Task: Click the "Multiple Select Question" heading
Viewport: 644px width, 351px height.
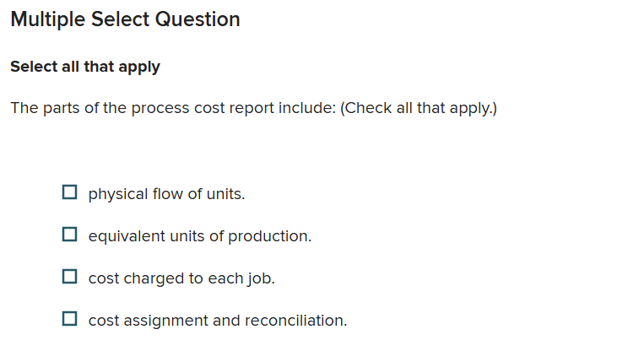Action: pyautogui.click(x=125, y=19)
